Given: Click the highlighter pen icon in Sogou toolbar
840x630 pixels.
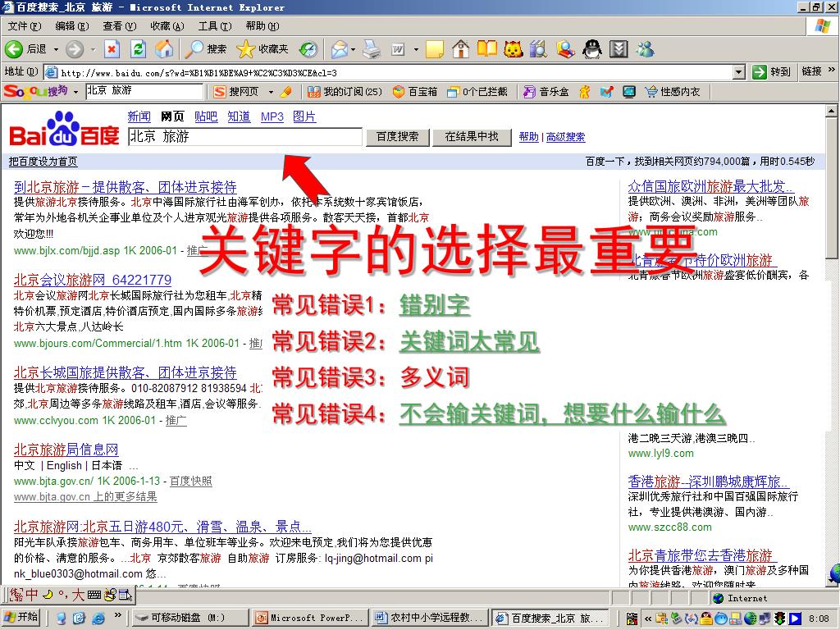Looking at the screenshot, I should pyautogui.click(x=286, y=92).
